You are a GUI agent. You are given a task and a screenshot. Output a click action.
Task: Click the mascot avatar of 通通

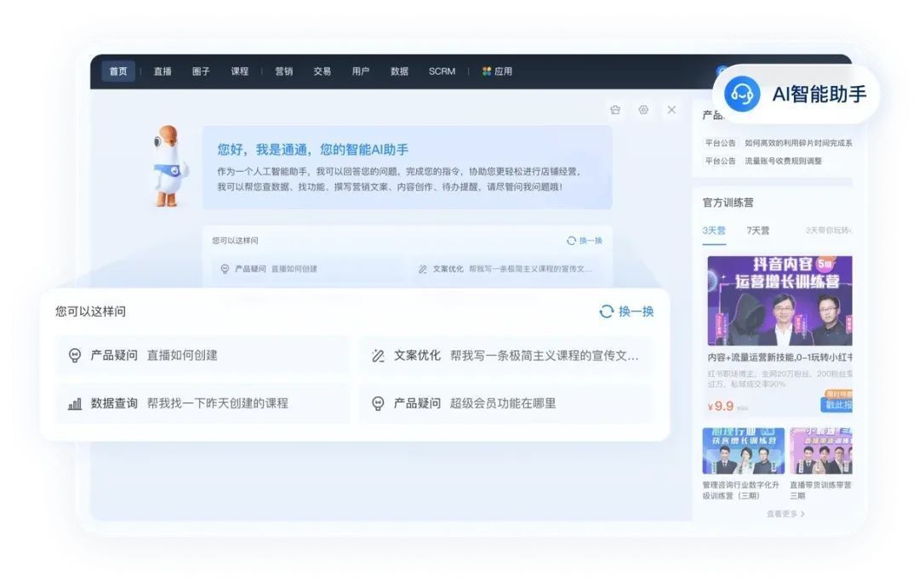coord(169,166)
